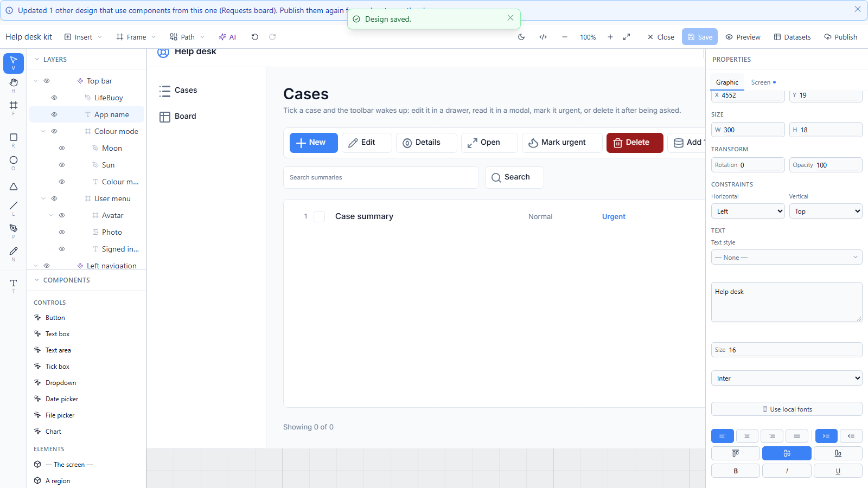
Task: Click the Publish button
Action: 840,37
